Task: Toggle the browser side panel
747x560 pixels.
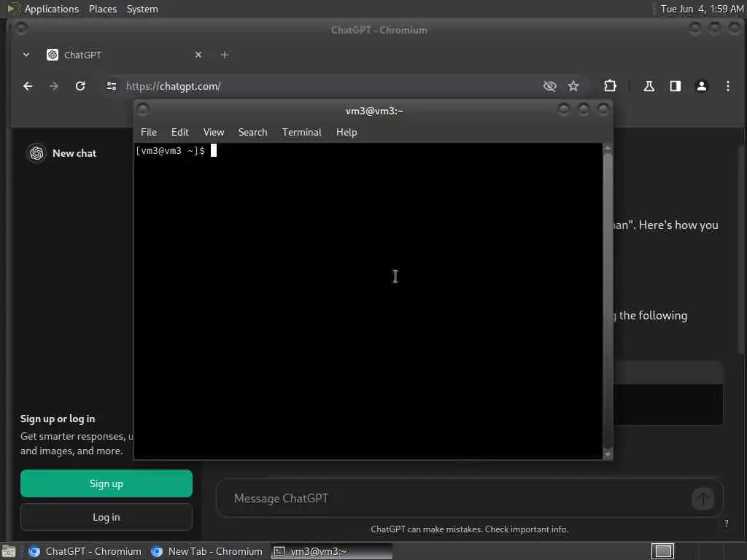Action: point(675,86)
